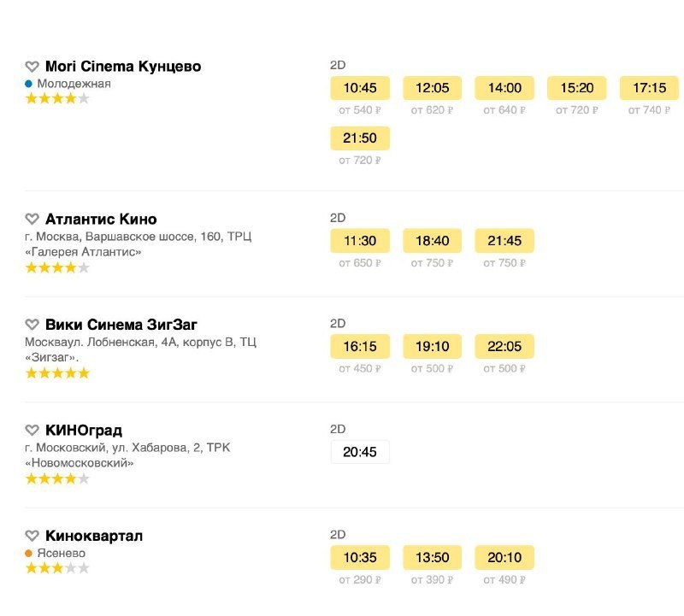Book the 21:50 session at Mori Cinema

[360, 138]
